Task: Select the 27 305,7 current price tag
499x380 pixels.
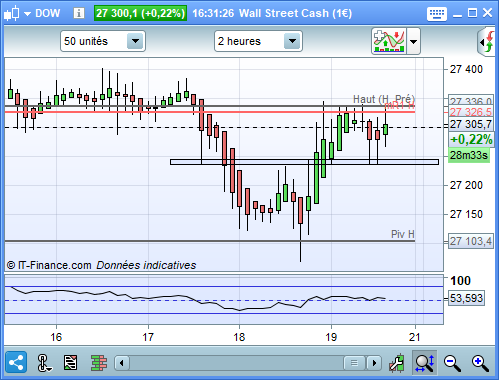Action: point(471,124)
